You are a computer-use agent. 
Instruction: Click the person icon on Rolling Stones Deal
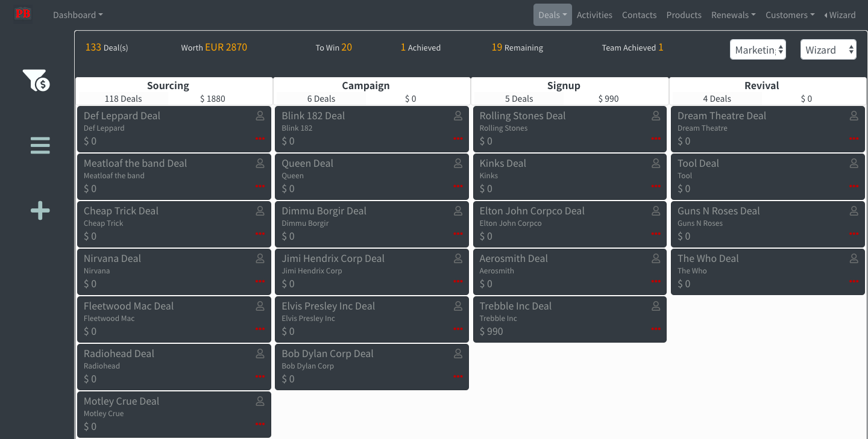[x=656, y=116]
